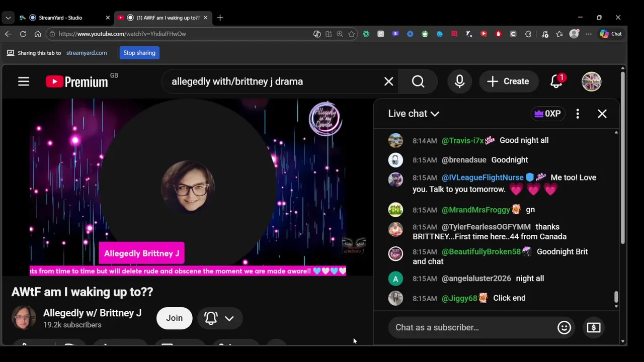Open the Create menu
Viewport: 644px width, 362px height.
[508, 81]
